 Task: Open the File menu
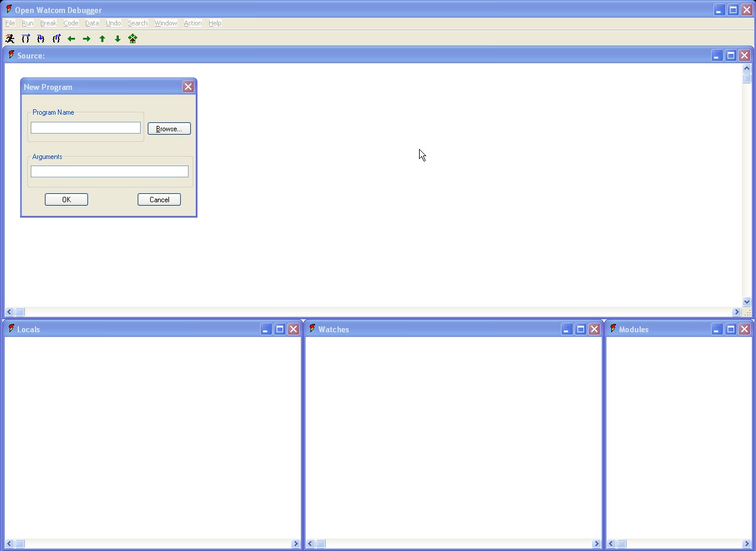tap(10, 23)
